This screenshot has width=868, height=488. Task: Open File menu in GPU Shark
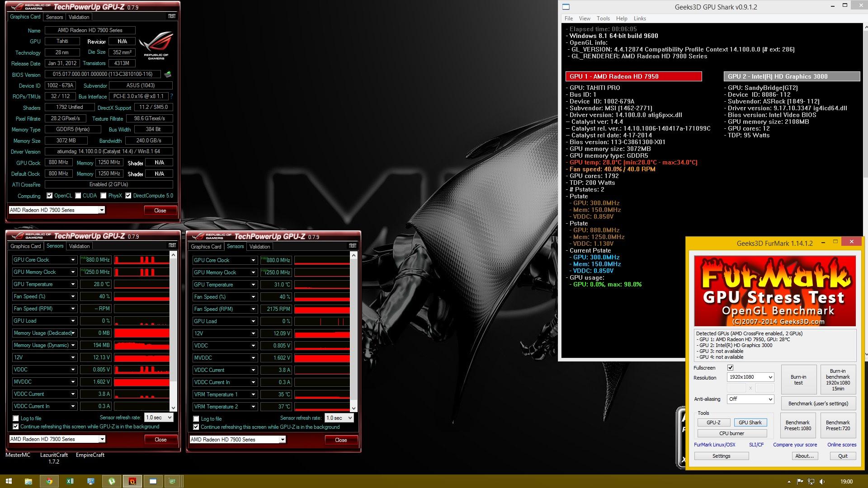pos(569,19)
